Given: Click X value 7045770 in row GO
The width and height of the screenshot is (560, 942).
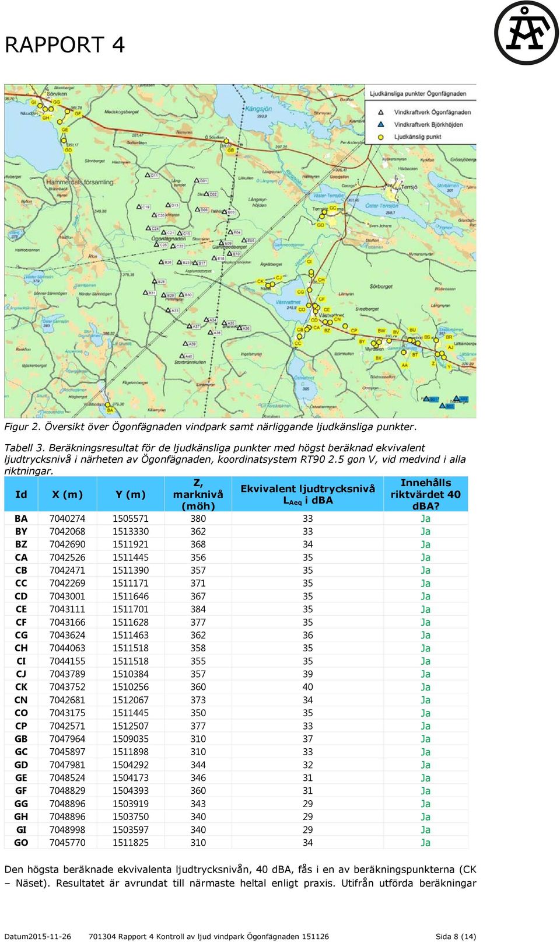Looking at the screenshot, I should pyautogui.click(x=67, y=842).
